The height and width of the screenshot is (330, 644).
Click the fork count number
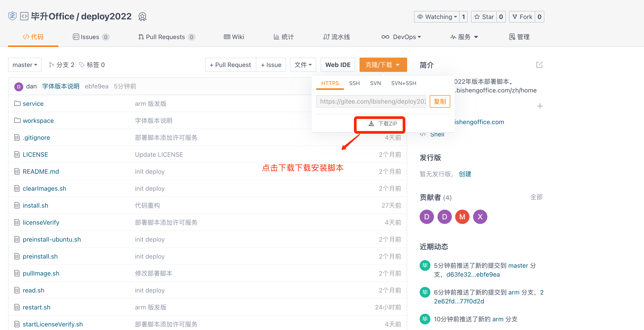pos(539,17)
